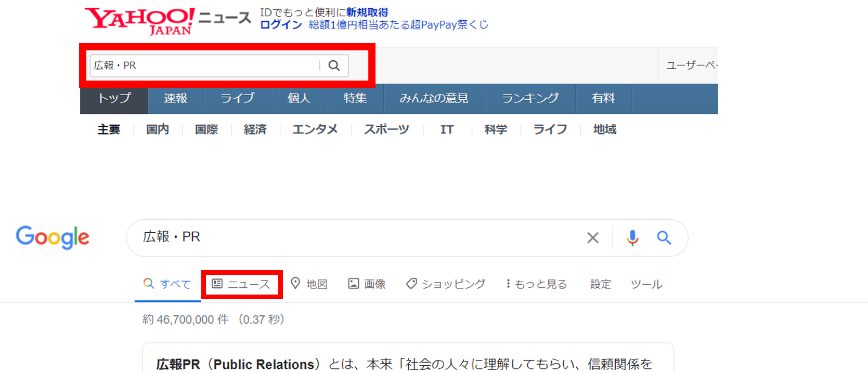868x373 pixels.
Task: Open the ライブ tab
Action: tap(238, 99)
